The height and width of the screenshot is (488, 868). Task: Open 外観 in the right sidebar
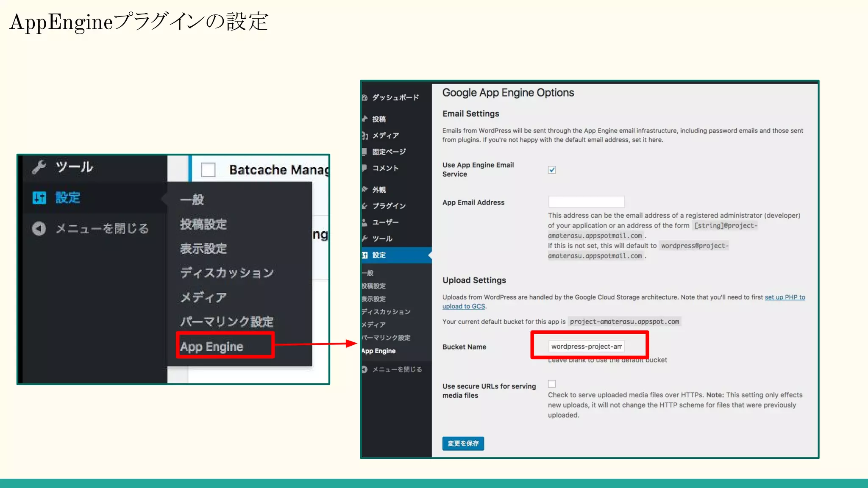coord(379,189)
